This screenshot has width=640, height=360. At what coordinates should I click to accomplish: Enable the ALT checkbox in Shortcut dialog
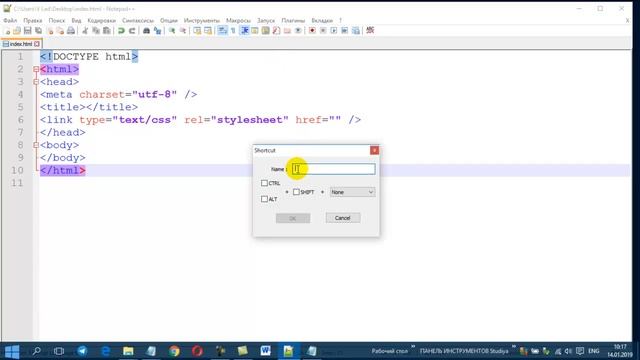coord(264,199)
